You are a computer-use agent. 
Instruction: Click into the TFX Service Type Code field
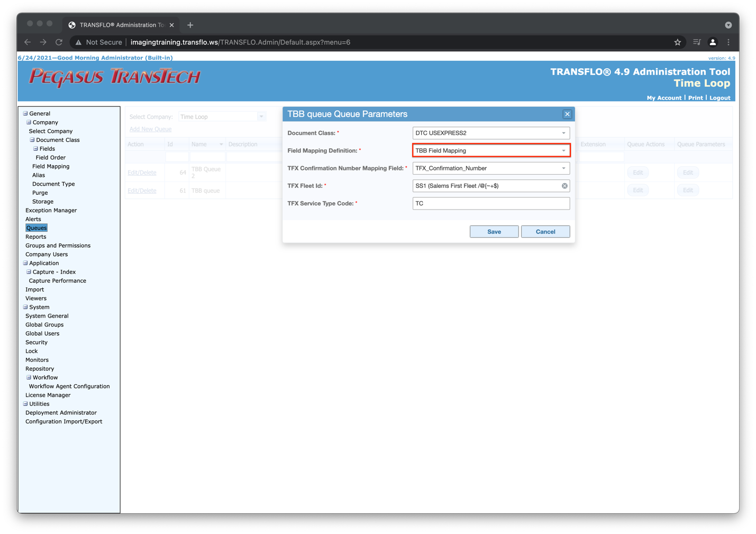(x=491, y=204)
